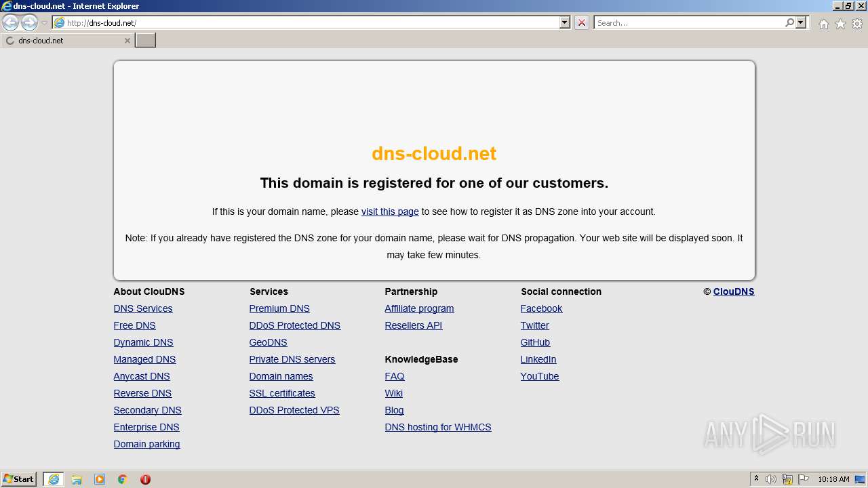Click the search magnifier icon
Screen dimensions: 868x488
click(x=789, y=23)
